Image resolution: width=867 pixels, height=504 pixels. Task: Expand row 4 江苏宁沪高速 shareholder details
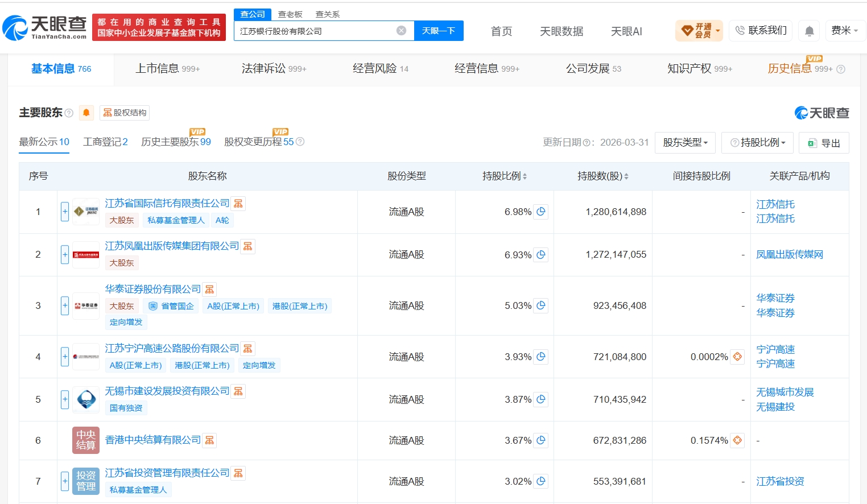point(65,357)
